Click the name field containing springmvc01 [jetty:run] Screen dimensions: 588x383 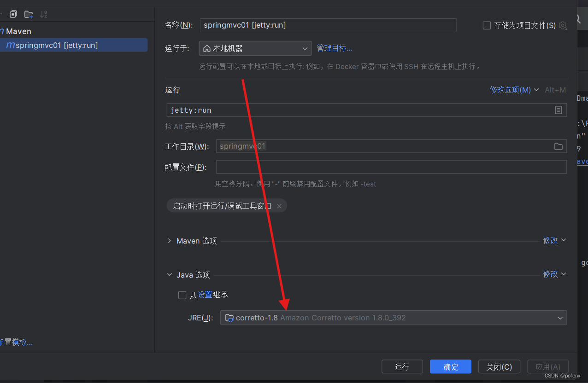(328, 25)
